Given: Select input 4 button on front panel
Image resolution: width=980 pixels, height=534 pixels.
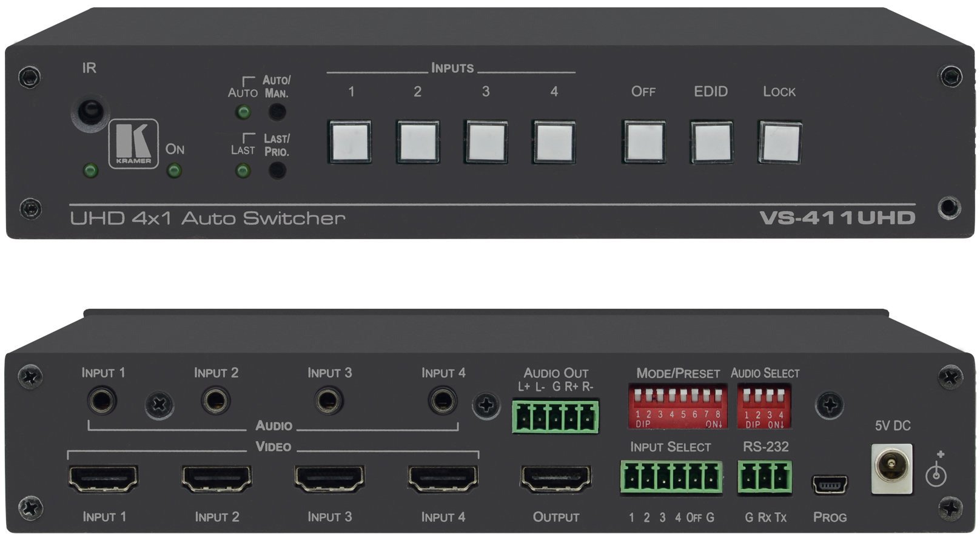Looking at the screenshot, I should [x=554, y=142].
